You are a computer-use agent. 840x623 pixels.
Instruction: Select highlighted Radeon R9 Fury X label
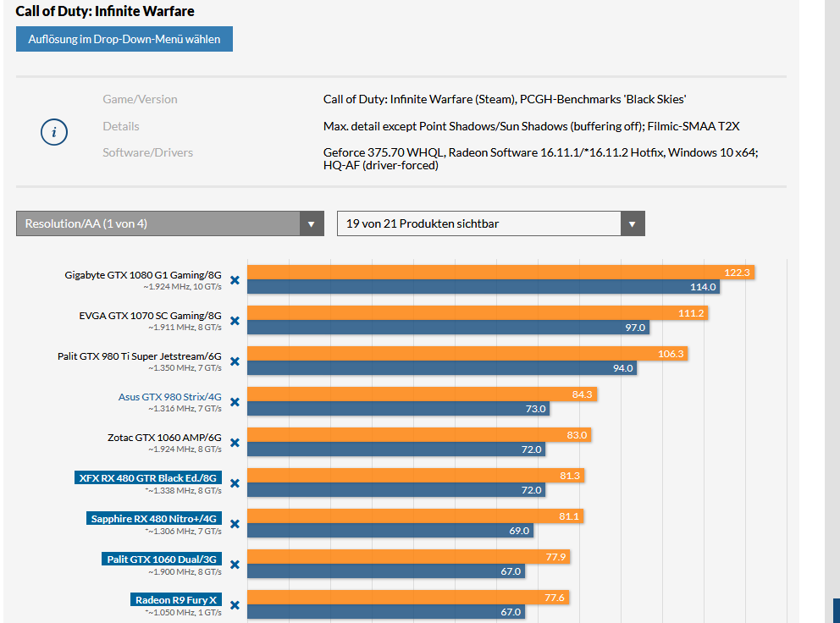[176, 600]
